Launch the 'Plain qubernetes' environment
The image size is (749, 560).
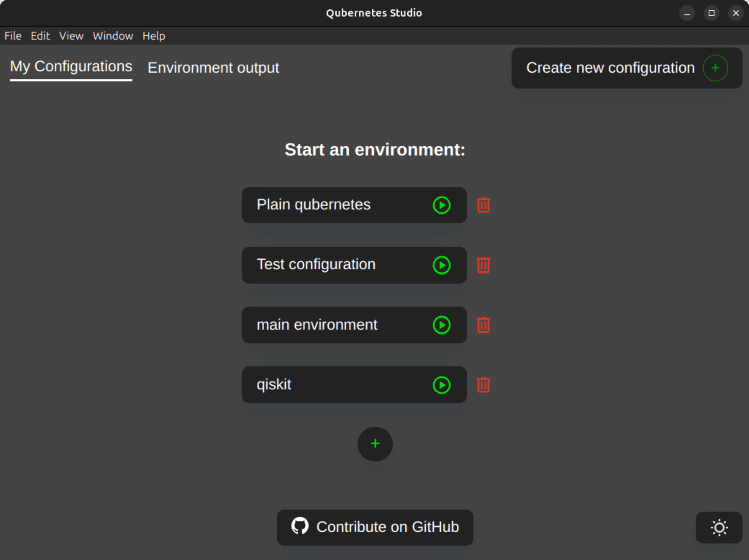click(441, 204)
